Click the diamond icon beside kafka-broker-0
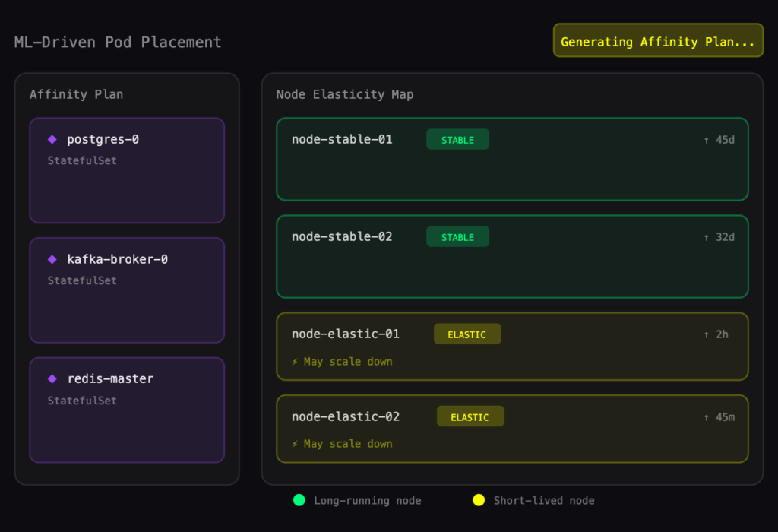 click(x=52, y=258)
